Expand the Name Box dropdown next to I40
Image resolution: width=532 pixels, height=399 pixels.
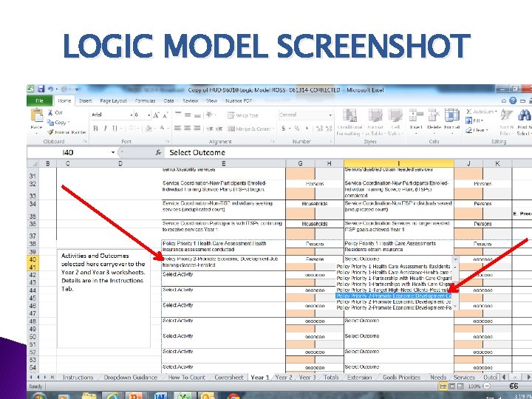click(113, 152)
